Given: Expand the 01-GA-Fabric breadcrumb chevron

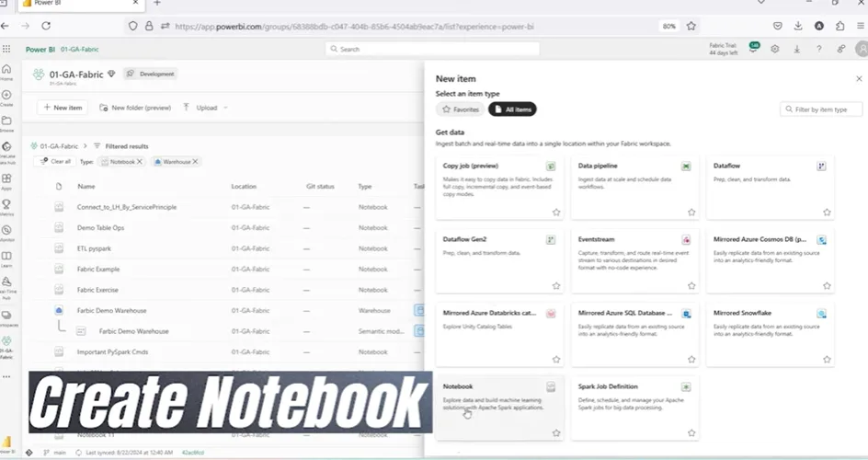Looking at the screenshot, I should 86,146.
